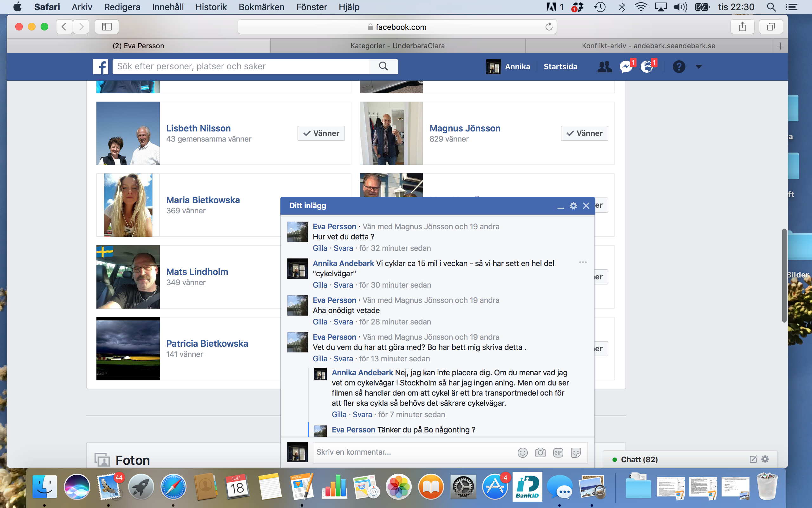Expand the account settings dropdown arrow

point(698,67)
